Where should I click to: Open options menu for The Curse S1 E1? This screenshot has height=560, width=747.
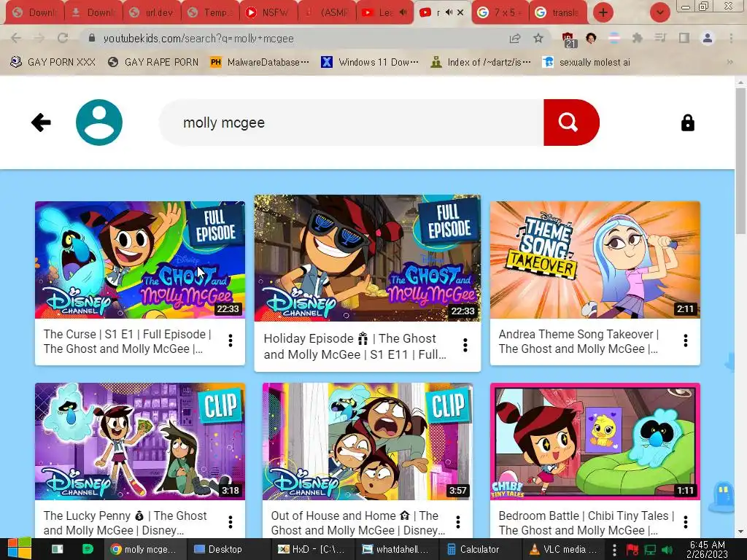pos(231,341)
